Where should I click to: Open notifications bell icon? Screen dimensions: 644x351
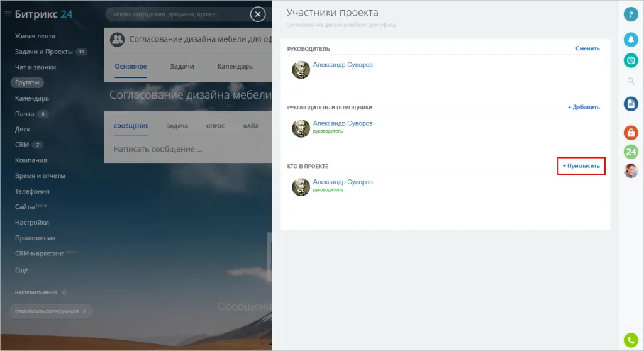[631, 40]
